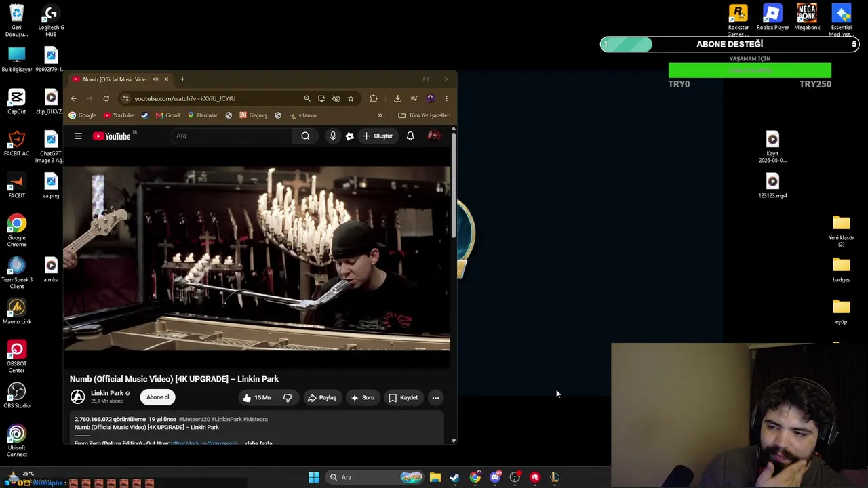This screenshot has height=488, width=868.
Task: Dislike the Numb video
Action: 288,398
